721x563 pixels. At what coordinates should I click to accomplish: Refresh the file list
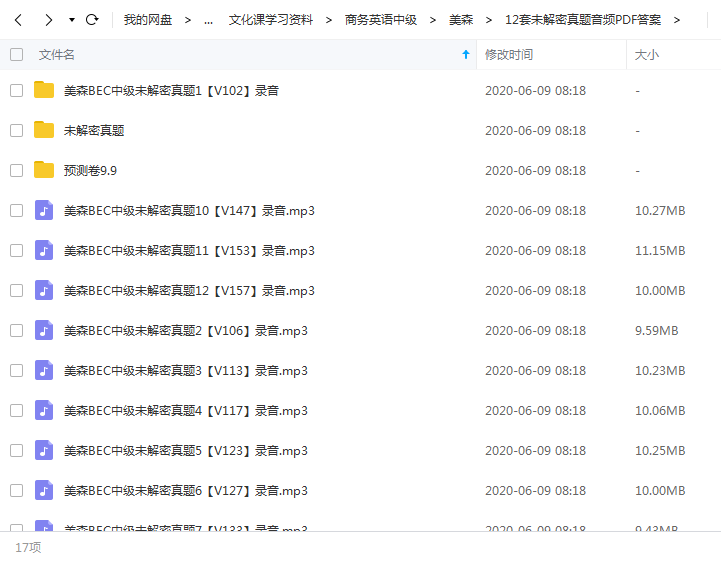click(x=92, y=19)
